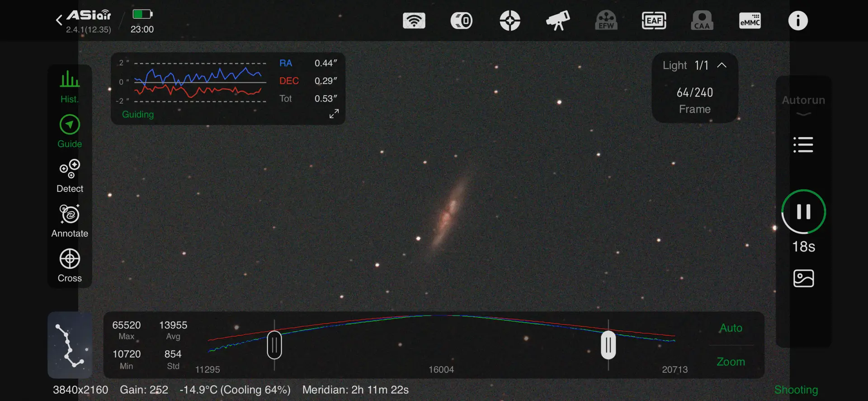Click the 23:00 clock text
This screenshot has height=401, width=868.
click(142, 29)
